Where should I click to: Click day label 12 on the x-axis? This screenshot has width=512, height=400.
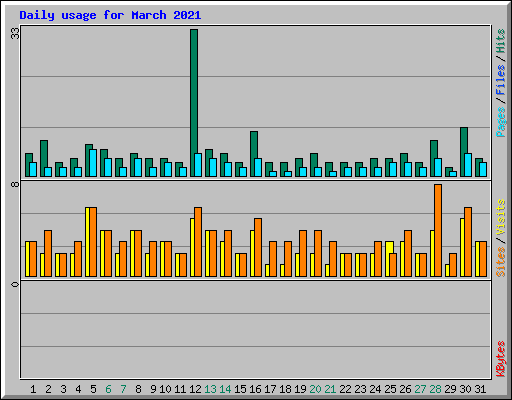195,389
